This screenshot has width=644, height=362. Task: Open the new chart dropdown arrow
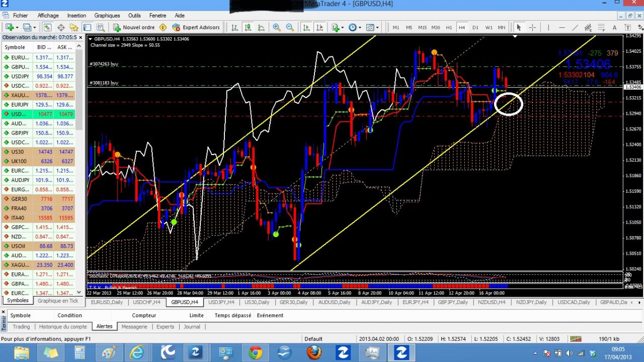17,27
